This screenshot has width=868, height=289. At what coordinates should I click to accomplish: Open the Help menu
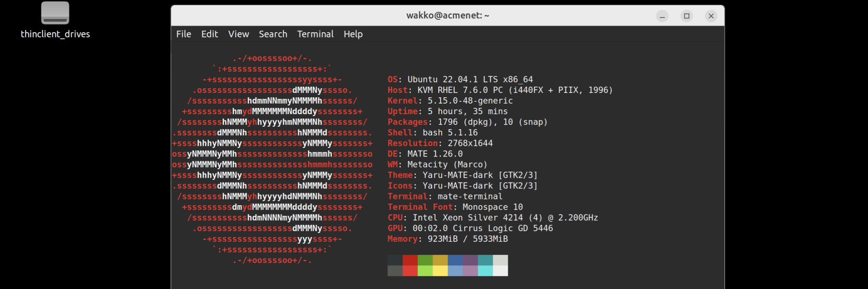(x=353, y=34)
